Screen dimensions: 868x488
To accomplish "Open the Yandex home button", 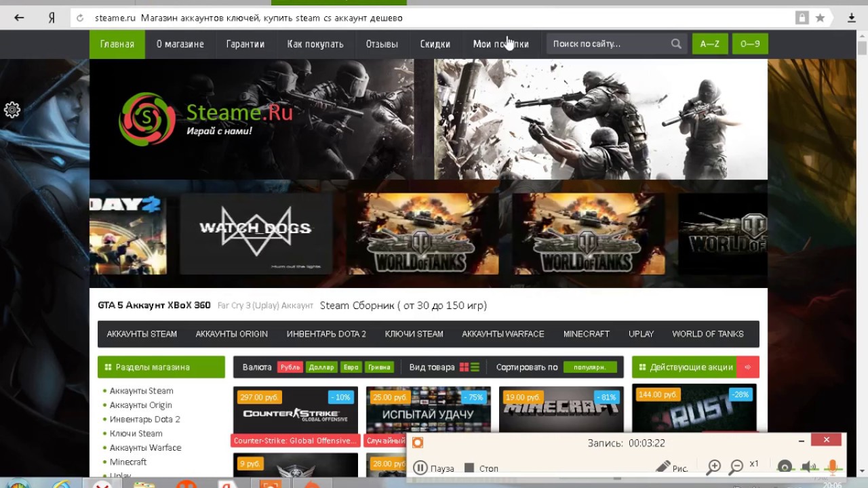I will pyautogui.click(x=52, y=18).
